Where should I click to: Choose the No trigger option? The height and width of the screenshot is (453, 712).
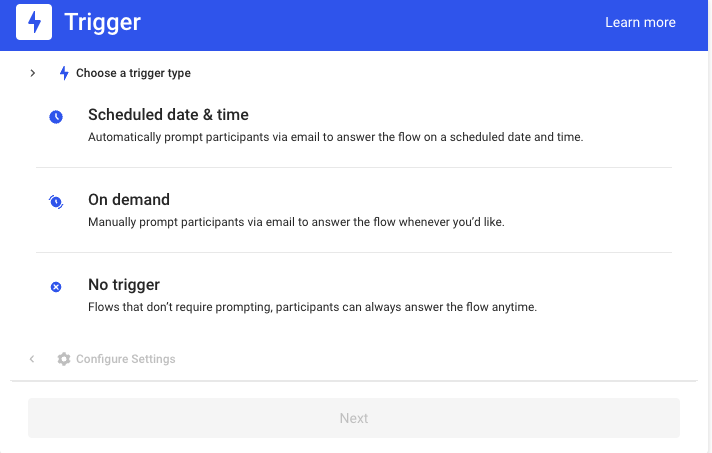tap(354, 295)
